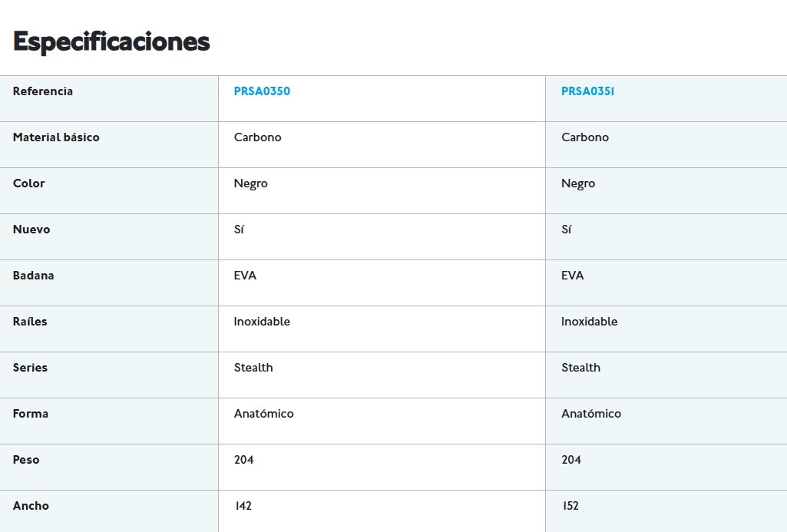The image size is (787, 532).
Task: Open the PRSA0351 reference link
Action: point(587,91)
